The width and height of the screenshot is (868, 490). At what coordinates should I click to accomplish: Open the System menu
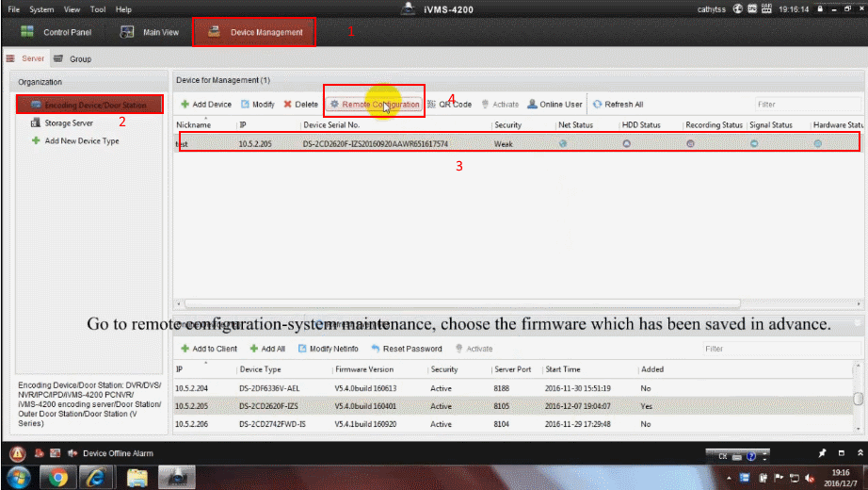tap(41, 8)
